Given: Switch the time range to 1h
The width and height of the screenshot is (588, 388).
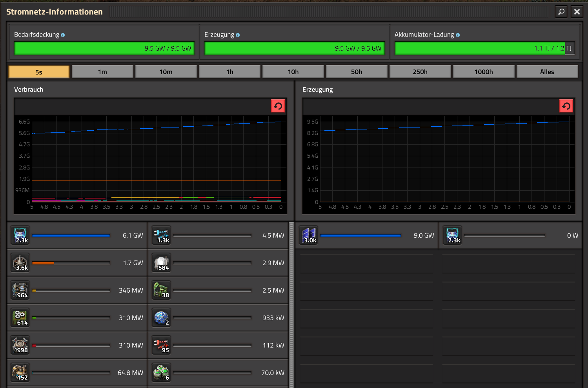Looking at the screenshot, I should [x=229, y=72].
